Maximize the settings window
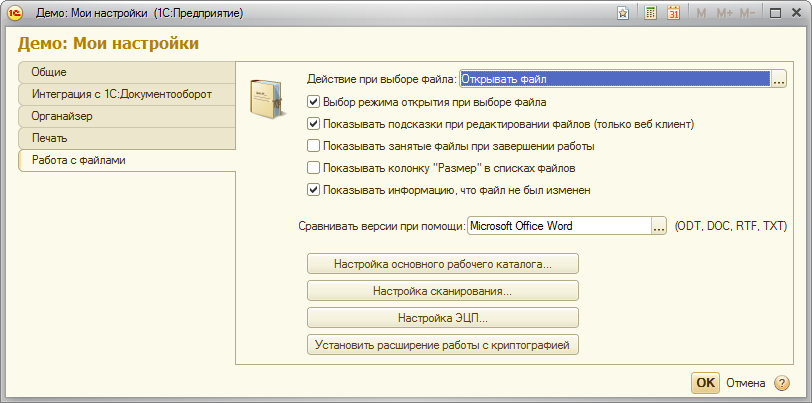The image size is (812, 403). (774, 13)
